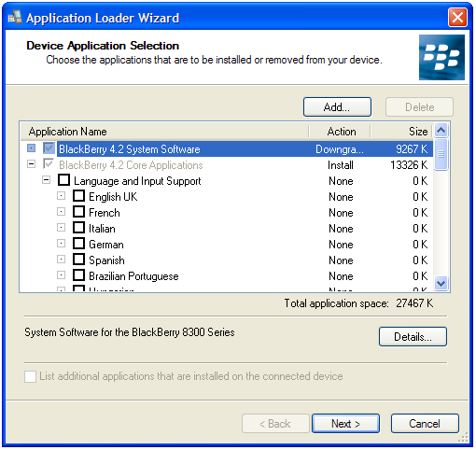Image resolution: width=476 pixels, height=450 pixels.
Task: Click the 13326 K size value
Action: [x=409, y=165]
